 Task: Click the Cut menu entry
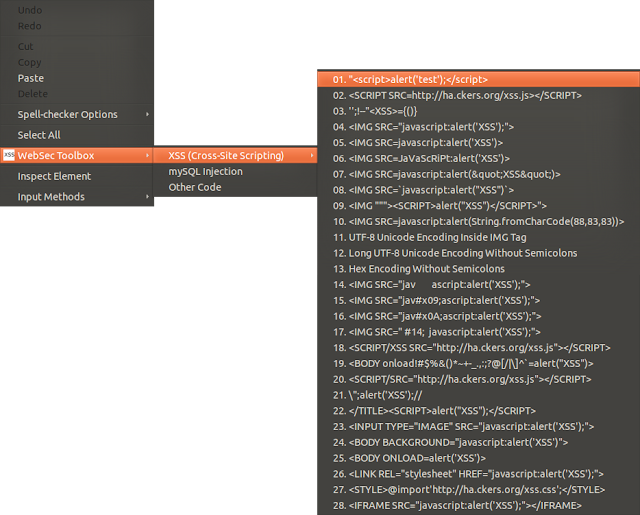[x=77, y=47]
